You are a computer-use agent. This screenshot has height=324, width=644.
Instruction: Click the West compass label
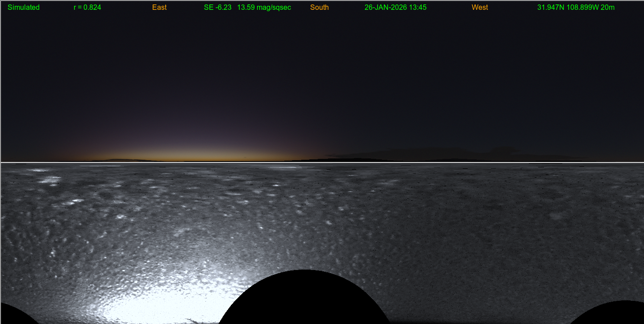(x=480, y=8)
